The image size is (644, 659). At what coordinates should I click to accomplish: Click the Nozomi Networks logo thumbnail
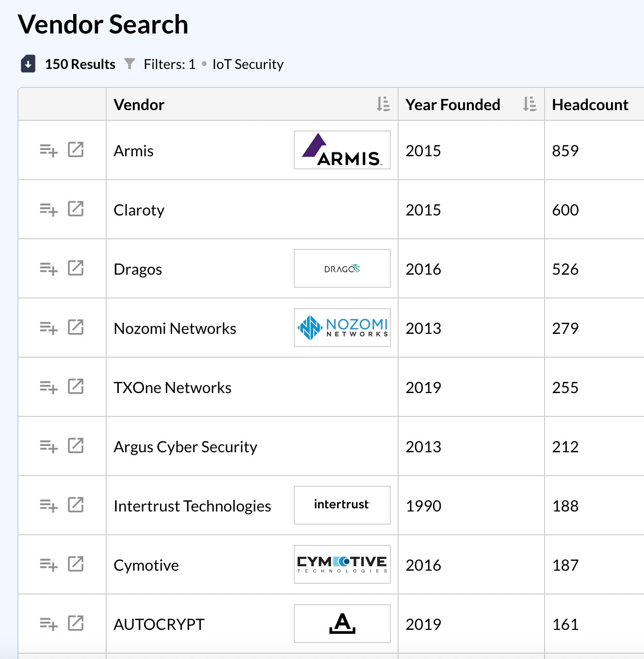tap(342, 328)
